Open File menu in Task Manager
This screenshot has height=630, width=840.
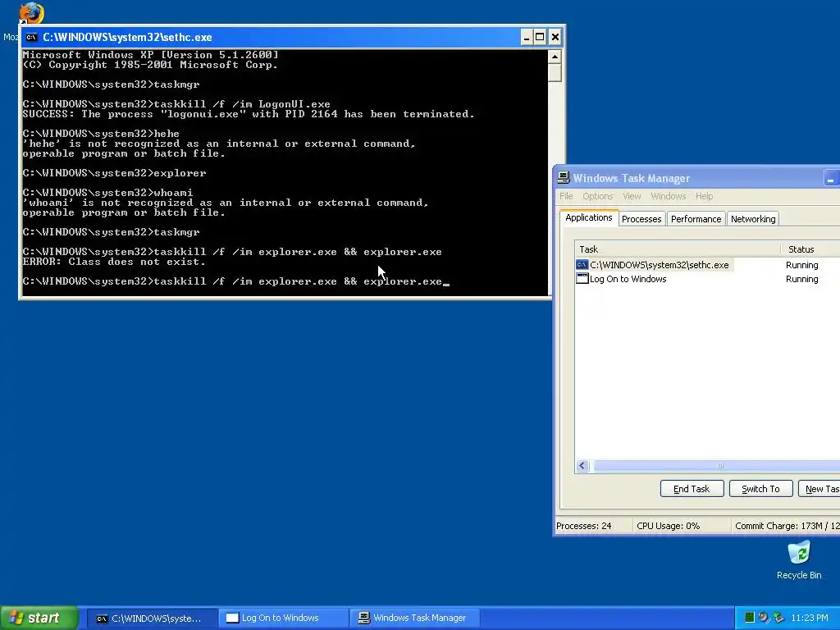pyautogui.click(x=566, y=196)
